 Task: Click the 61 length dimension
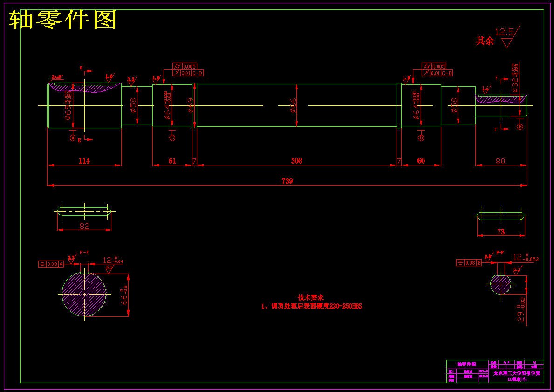(x=172, y=161)
